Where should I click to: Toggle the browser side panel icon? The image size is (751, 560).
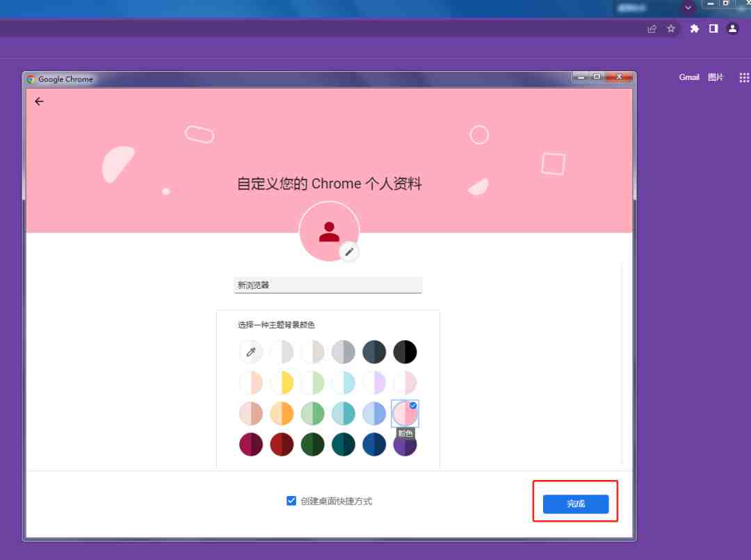(713, 29)
